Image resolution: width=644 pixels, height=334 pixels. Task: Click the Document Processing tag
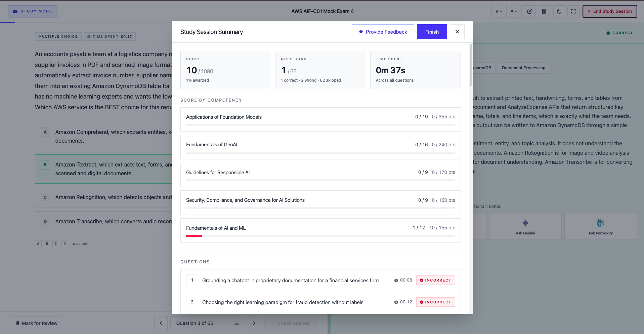point(523,68)
